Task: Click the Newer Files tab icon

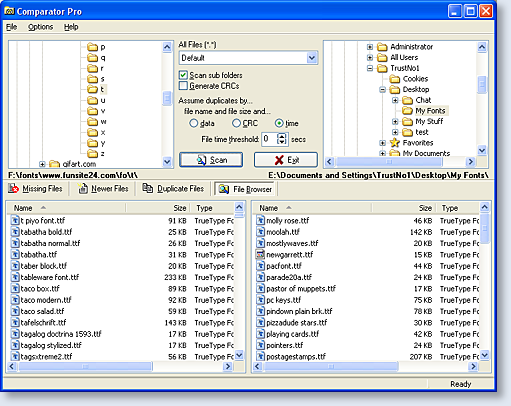Action: [83, 189]
